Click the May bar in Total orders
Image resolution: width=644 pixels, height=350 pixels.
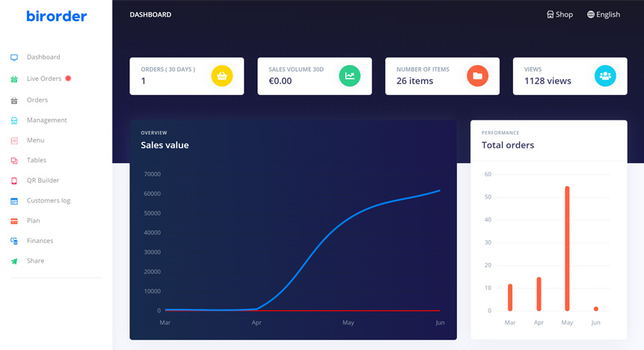click(567, 248)
